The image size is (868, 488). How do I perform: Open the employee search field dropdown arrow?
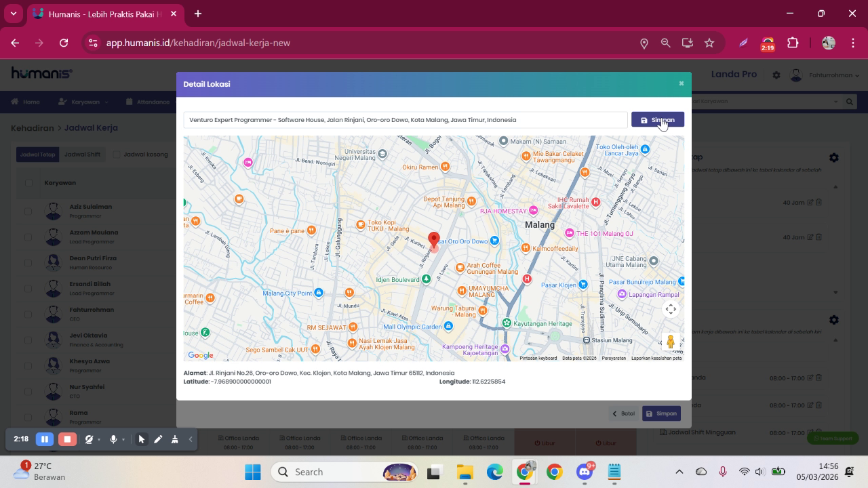(x=835, y=102)
